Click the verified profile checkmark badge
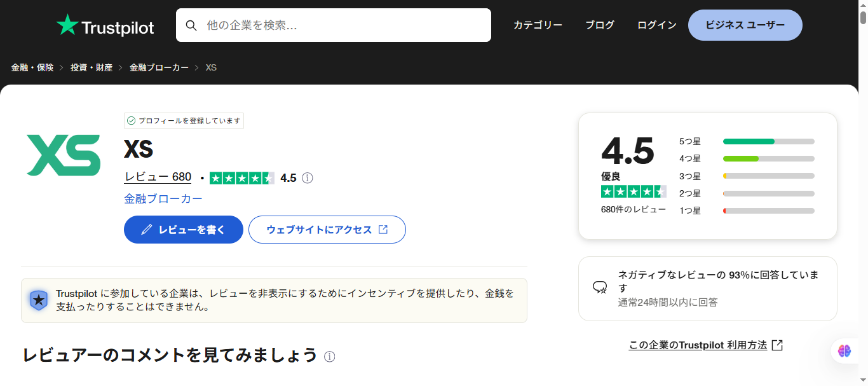Screen dimensions: 868x386 (131, 120)
